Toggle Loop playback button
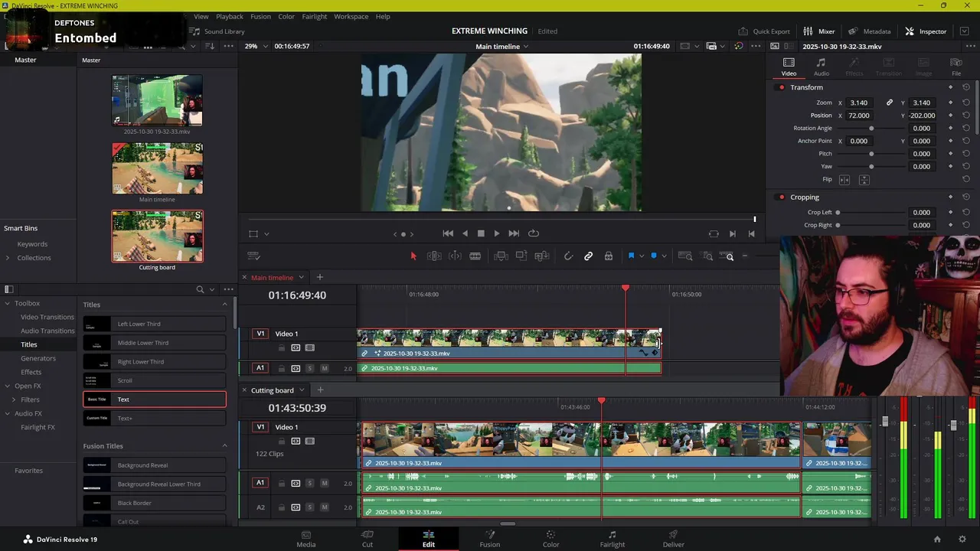 tap(534, 233)
